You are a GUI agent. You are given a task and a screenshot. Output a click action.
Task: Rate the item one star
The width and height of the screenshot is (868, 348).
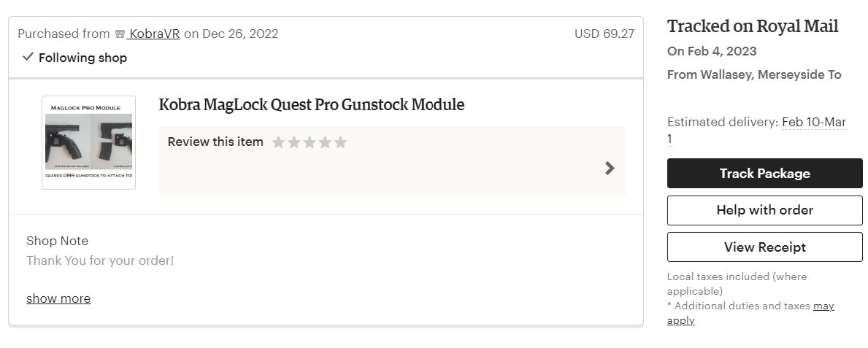[x=278, y=142]
